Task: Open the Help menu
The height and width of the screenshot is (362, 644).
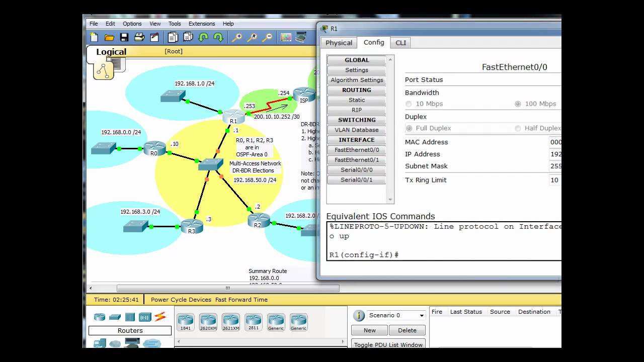Action: coord(228,24)
